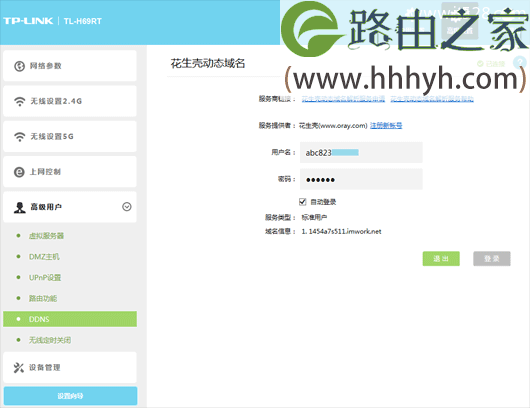This screenshot has height=408, width=530.
Task: Click the 密码 password input field
Action: pyautogui.click(x=361, y=179)
